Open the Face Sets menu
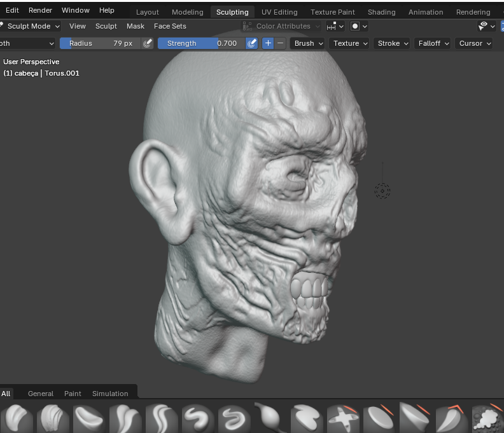Image resolution: width=504 pixels, height=433 pixels. point(170,26)
